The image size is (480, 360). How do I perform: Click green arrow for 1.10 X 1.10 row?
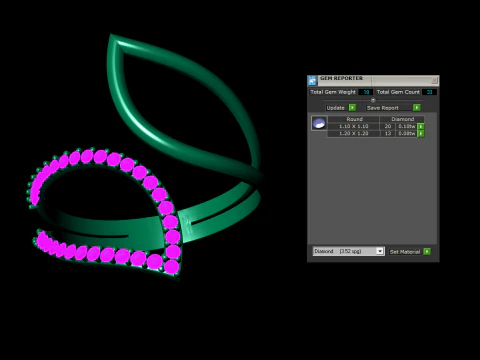421,127
